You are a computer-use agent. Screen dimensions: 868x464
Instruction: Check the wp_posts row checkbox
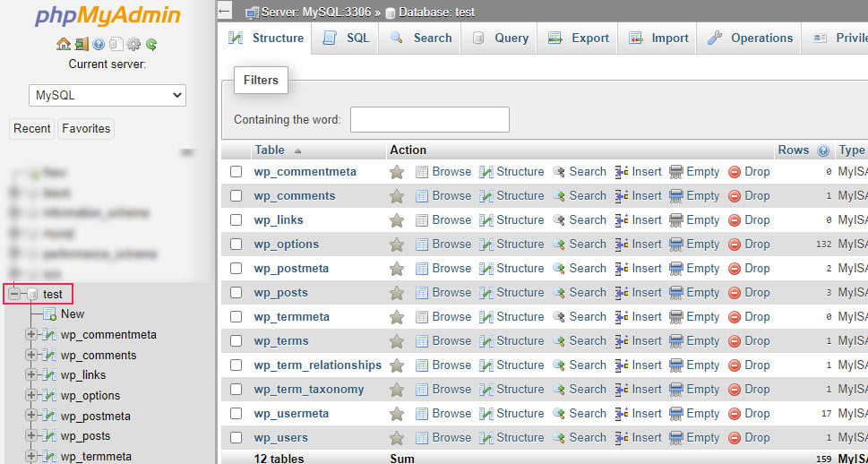click(236, 292)
